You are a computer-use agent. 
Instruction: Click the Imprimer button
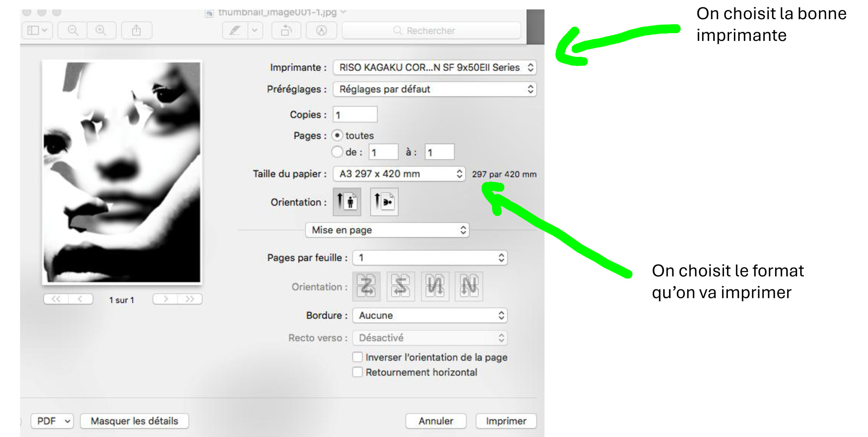point(506,421)
